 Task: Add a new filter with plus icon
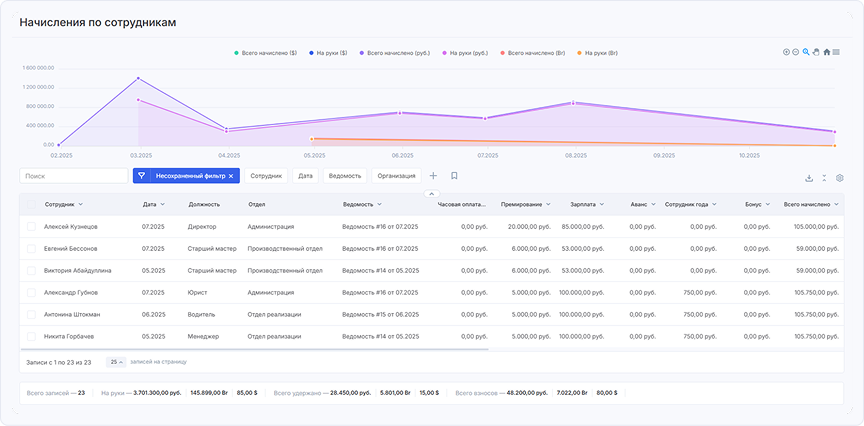click(x=433, y=176)
